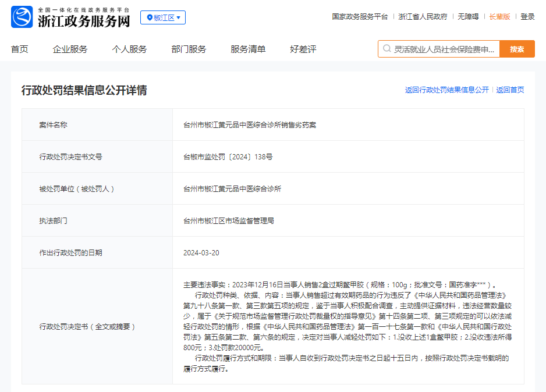Click the orange 搜索 button
The width and height of the screenshot is (546, 392).
pos(517,49)
